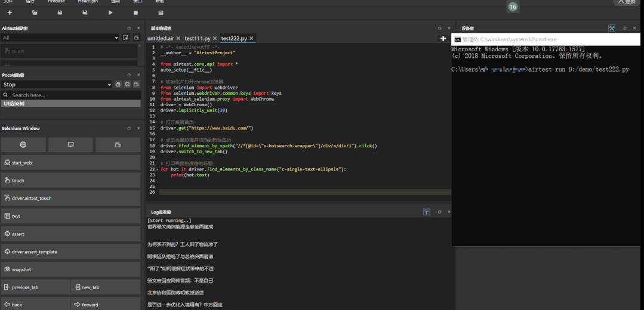Click the Poco record icon

pyautogui.click(x=136, y=85)
